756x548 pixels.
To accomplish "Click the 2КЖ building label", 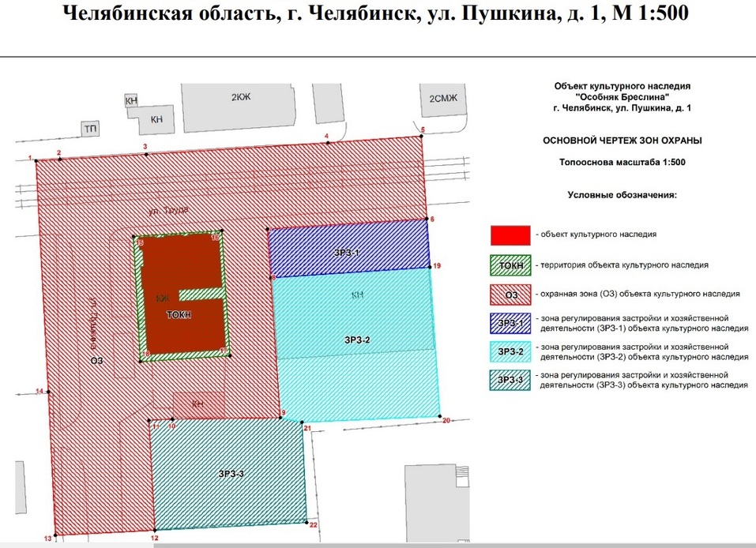I will coord(239,97).
